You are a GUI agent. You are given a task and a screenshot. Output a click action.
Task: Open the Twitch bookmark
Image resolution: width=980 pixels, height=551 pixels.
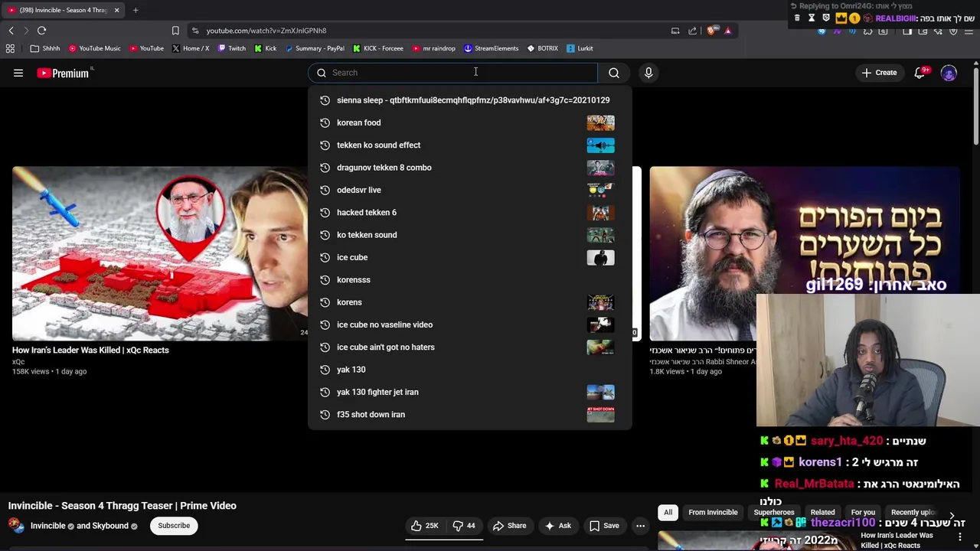point(232,48)
